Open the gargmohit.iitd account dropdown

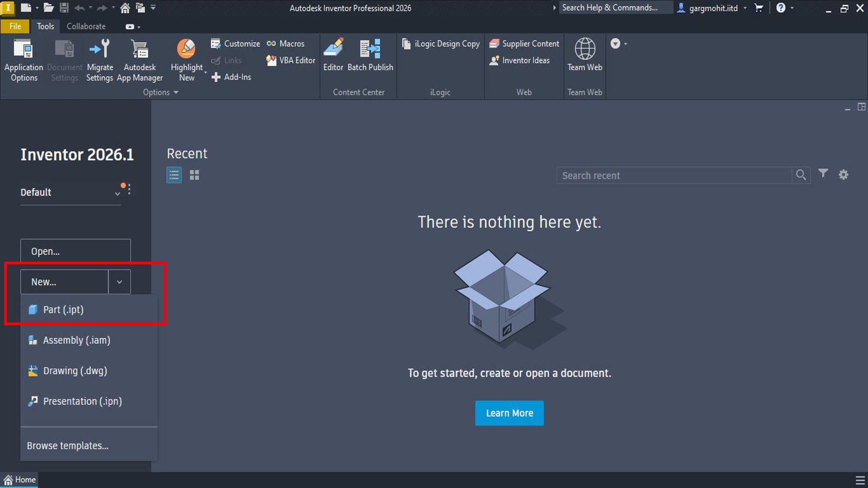745,8
